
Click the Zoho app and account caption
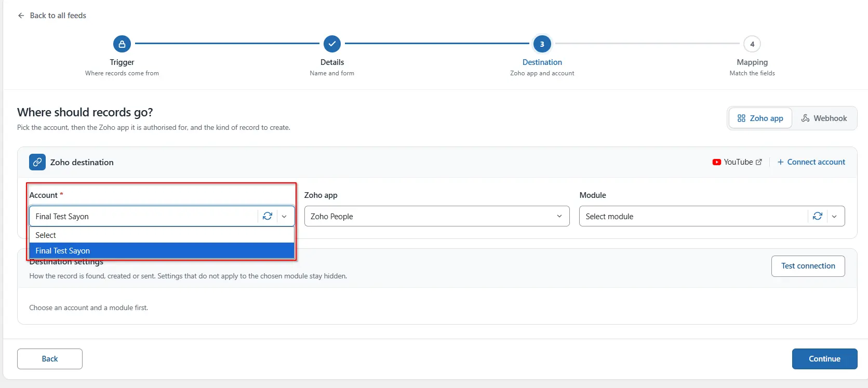[542, 73]
